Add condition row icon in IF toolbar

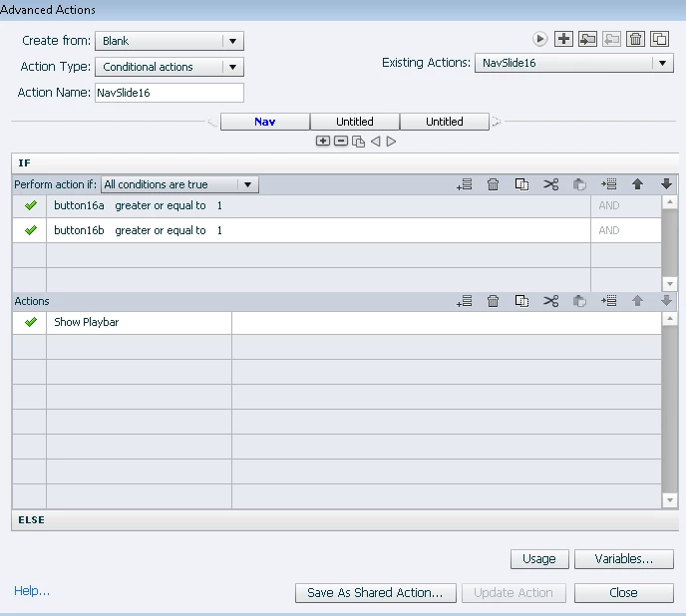point(465,184)
